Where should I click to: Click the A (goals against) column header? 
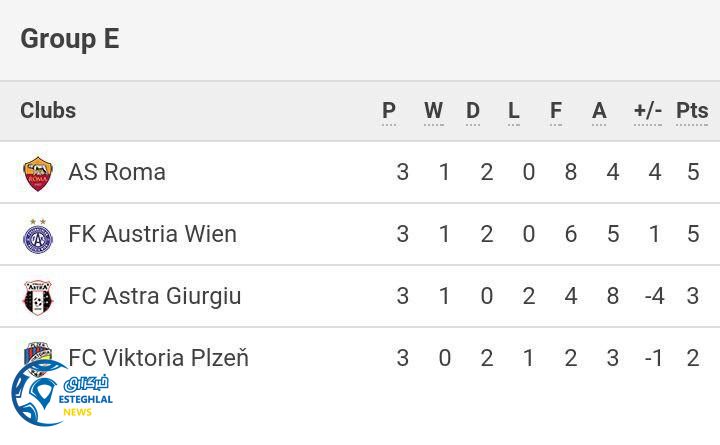599,111
